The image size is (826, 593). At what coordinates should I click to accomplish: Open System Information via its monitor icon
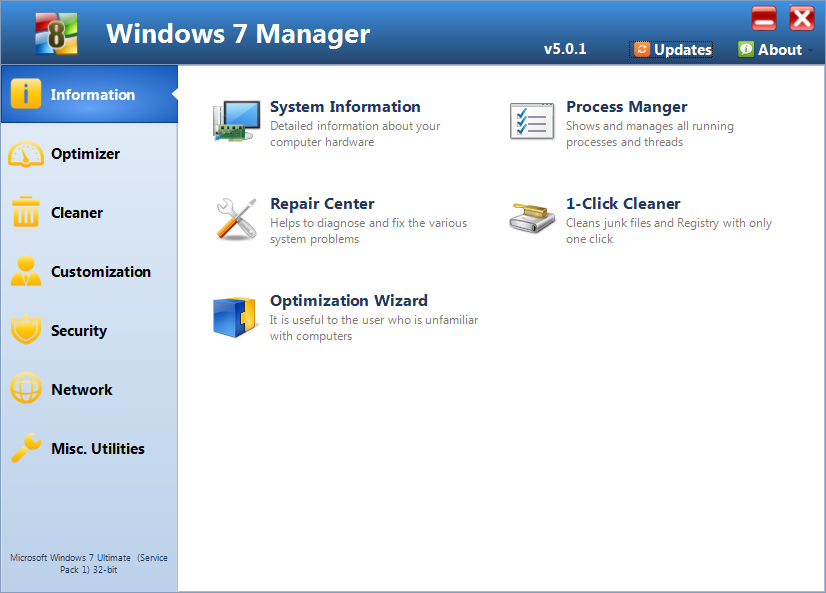click(x=235, y=120)
